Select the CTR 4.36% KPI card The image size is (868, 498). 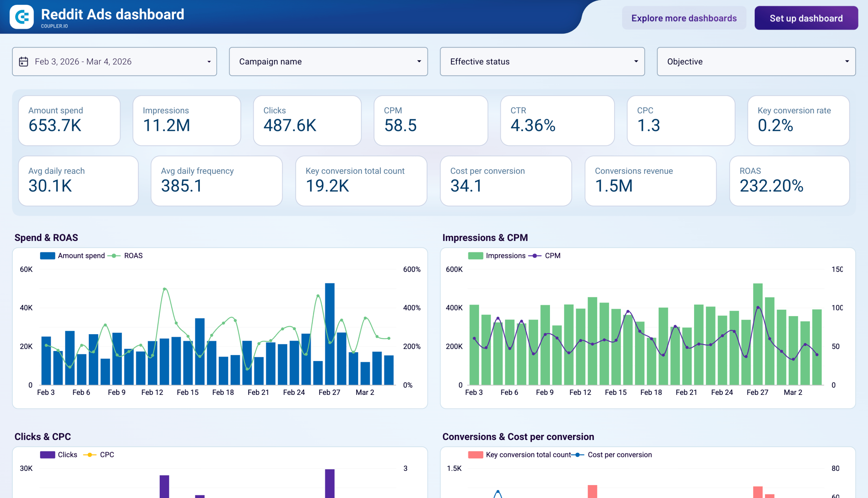click(x=557, y=120)
